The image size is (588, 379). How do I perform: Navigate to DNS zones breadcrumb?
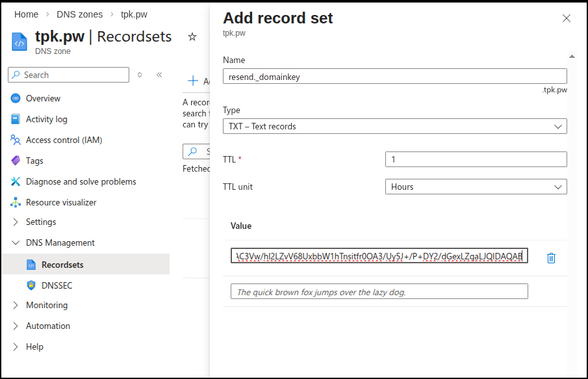(x=79, y=14)
